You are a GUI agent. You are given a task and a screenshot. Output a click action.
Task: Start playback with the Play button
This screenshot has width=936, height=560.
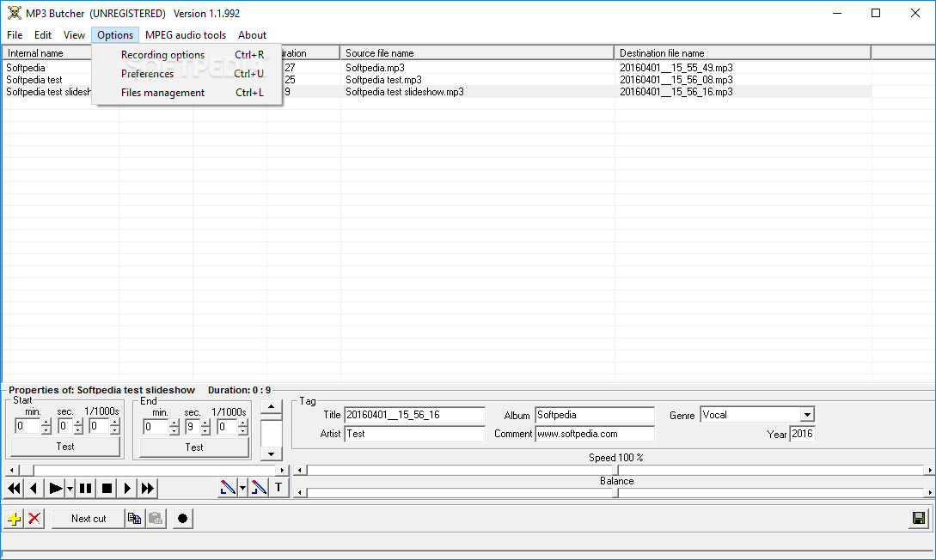tap(55, 489)
